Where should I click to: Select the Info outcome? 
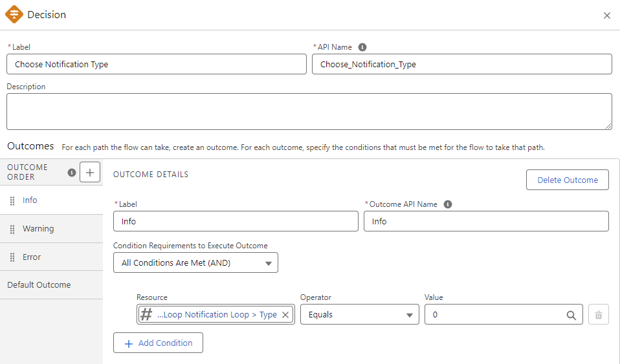pyautogui.click(x=51, y=200)
